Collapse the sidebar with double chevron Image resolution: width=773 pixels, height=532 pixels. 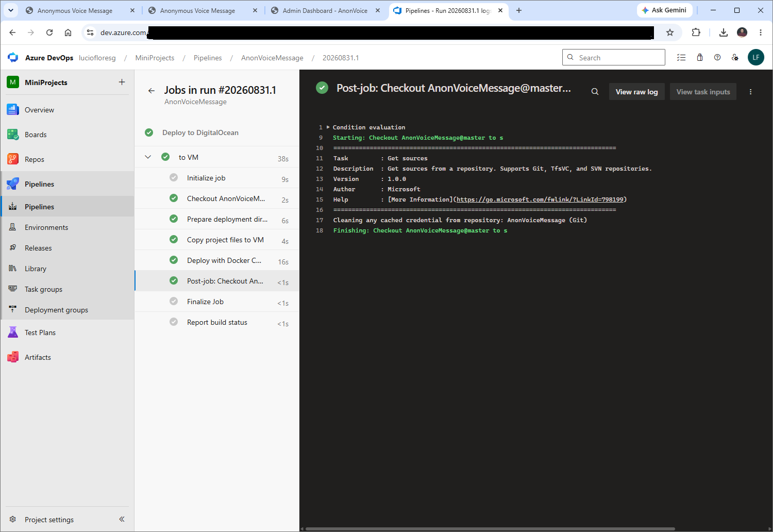(x=122, y=519)
